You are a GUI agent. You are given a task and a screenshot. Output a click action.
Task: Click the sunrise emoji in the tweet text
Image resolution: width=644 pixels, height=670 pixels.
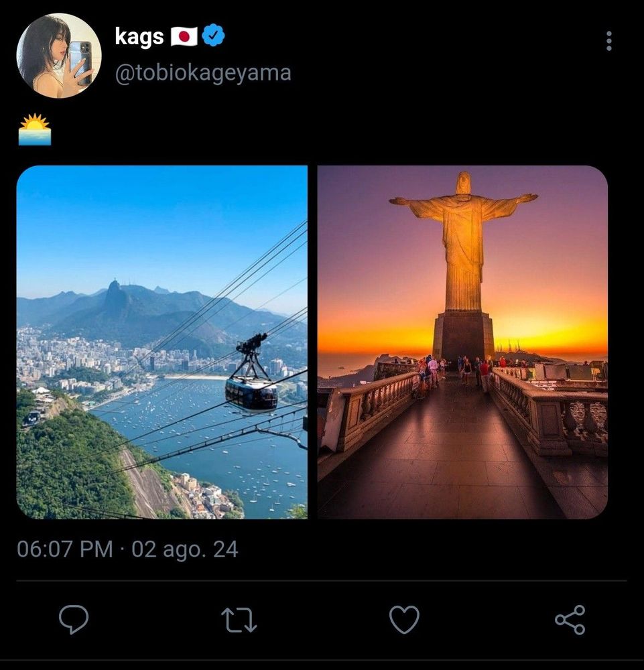pos(35,130)
